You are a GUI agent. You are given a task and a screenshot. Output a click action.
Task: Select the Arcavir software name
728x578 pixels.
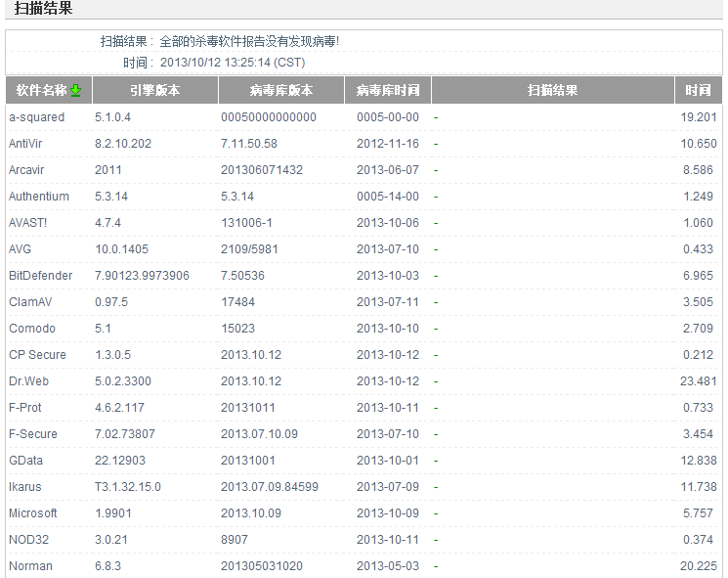pyautogui.click(x=26, y=170)
